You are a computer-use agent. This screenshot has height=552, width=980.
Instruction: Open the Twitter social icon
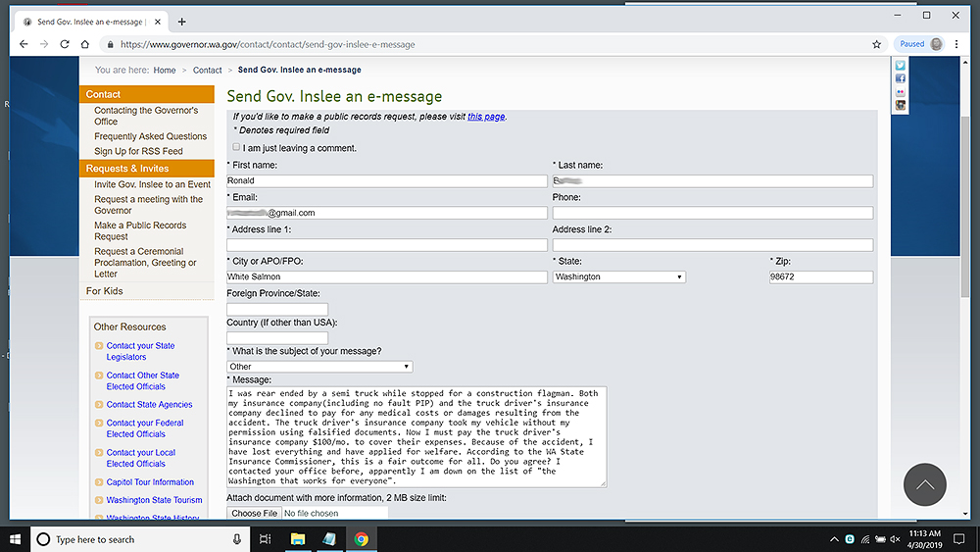900,66
